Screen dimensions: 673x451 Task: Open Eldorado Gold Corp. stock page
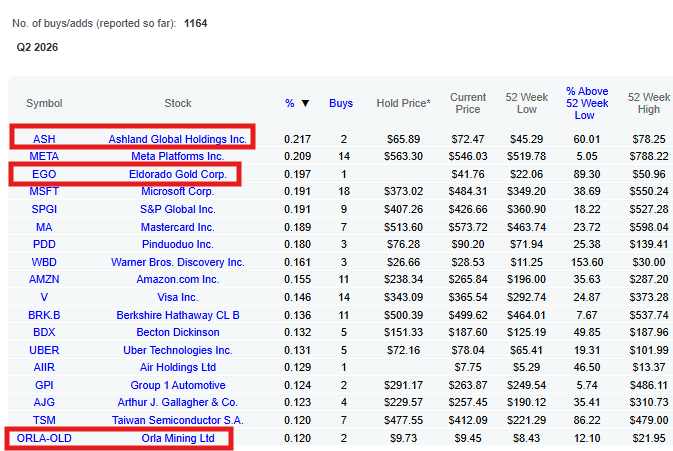click(x=178, y=175)
